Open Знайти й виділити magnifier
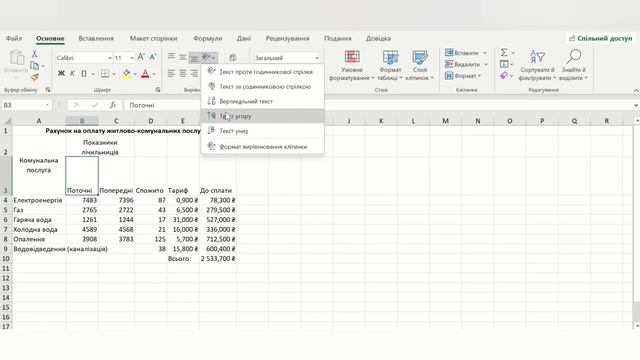The height and width of the screenshot is (360, 640). 573,65
